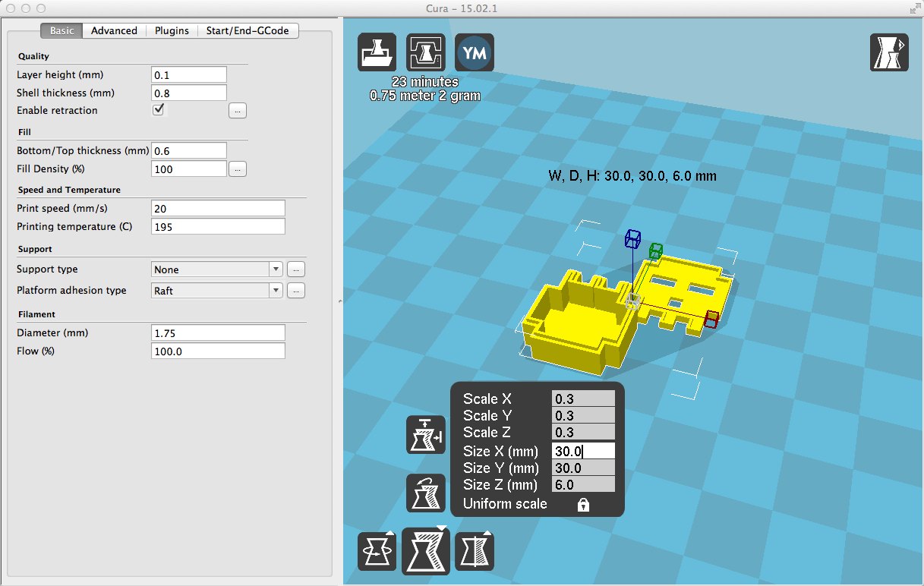Click the green Y-axis scale handle
Screen dimensions: 924x586
657,250
